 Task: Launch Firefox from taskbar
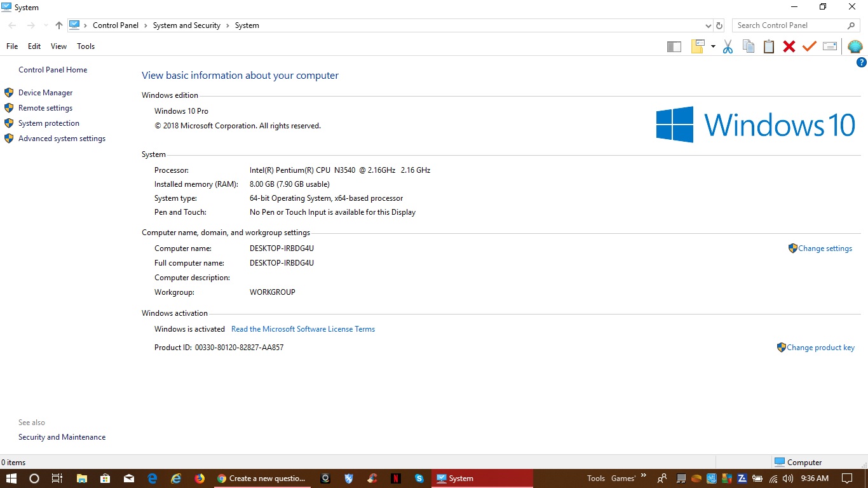(x=200, y=478)
